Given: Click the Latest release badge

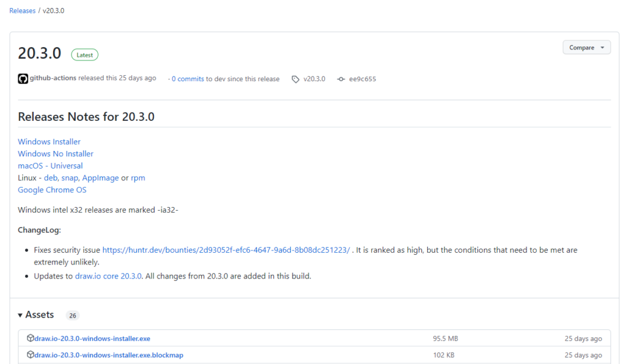Looking at the screenshot, I should tap(84, 55).
